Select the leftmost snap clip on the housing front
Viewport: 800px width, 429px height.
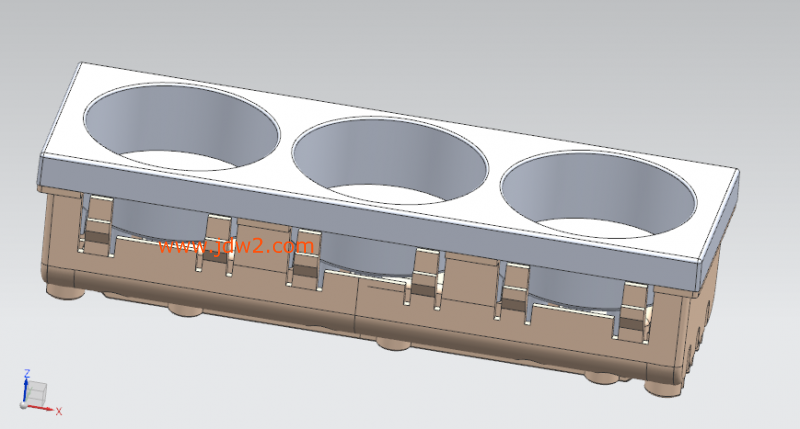pyautogui.click(x=97, y=225)
